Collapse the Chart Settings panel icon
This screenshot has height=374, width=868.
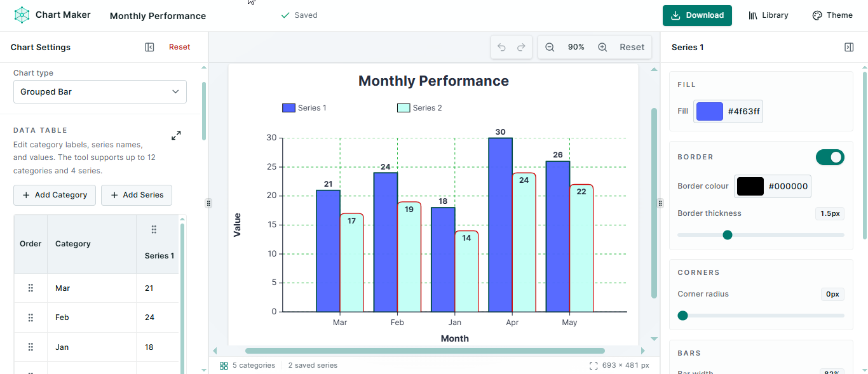tap(149, 47)
